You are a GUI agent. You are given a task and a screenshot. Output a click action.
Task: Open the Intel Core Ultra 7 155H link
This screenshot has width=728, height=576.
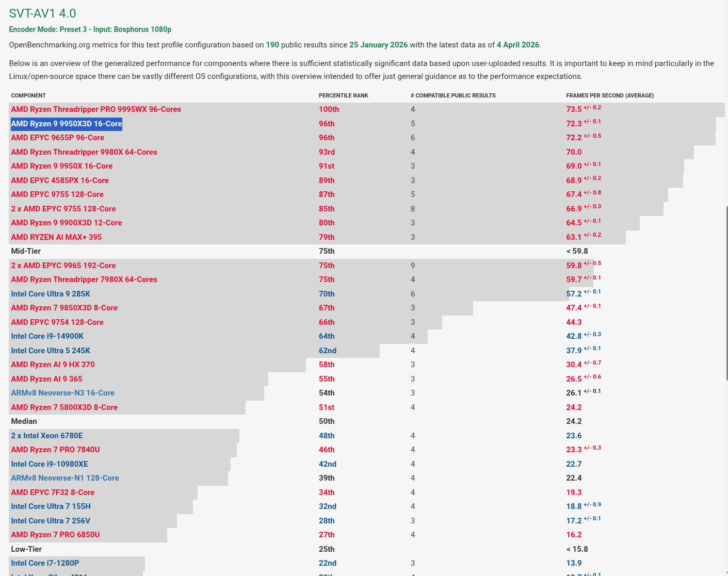coord(51,506)
